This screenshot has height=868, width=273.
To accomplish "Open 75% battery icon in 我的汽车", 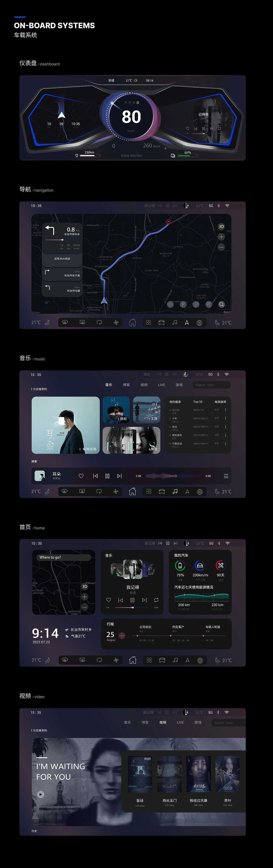I will pyautogui.click(x=180, y=565).
